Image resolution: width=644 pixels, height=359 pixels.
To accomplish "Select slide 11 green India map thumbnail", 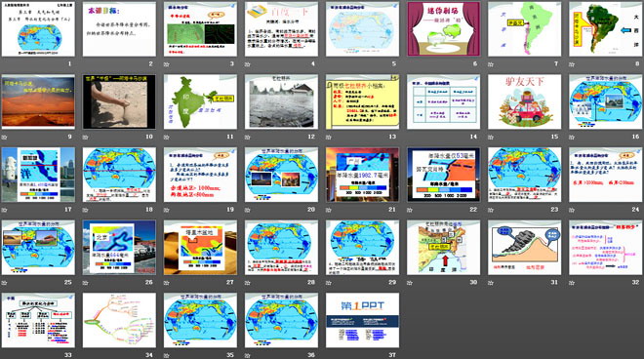I will pos(200,101).
